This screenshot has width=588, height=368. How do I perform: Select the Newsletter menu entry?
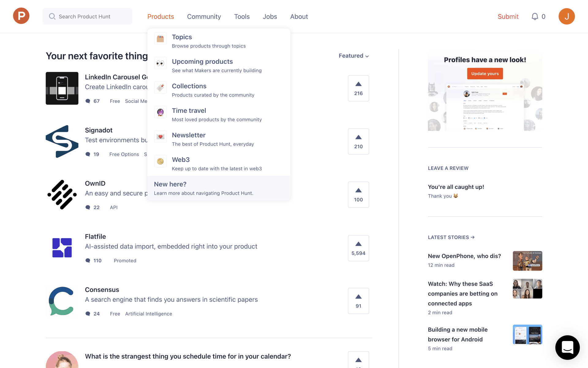click(x=219, y=139)
